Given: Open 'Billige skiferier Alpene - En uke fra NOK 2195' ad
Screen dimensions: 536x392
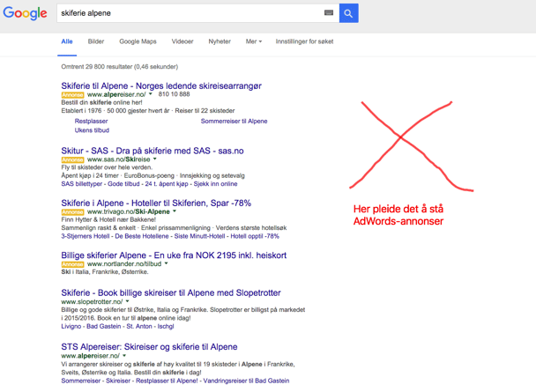Looking at the screenshot, I should tap(174, 255).
